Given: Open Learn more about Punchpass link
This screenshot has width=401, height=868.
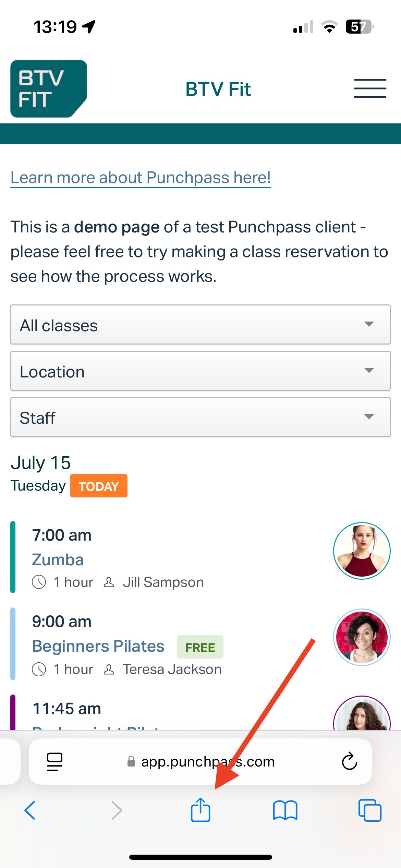Looking at the screenshot, I should click(141, 178).
